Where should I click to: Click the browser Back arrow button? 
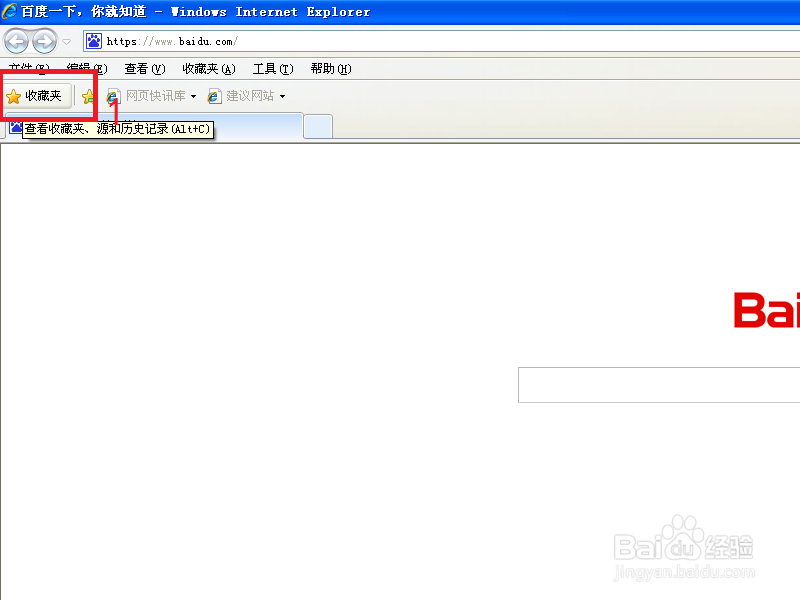pyautogui.click(x=16, y=41)
